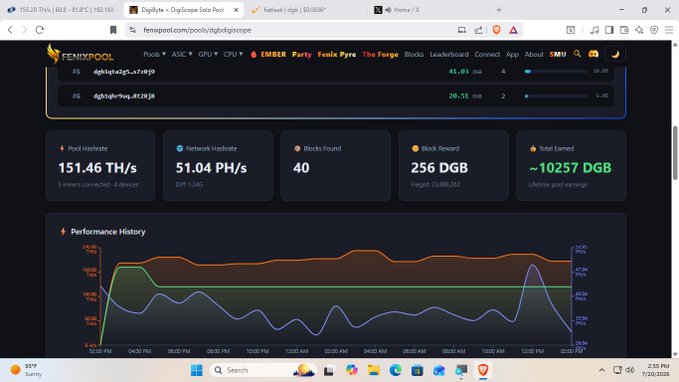The width and height of the screenshot is (679, 382).
Task: Bookmark this page
Action: pyautogui.click(x=113, y=30)
